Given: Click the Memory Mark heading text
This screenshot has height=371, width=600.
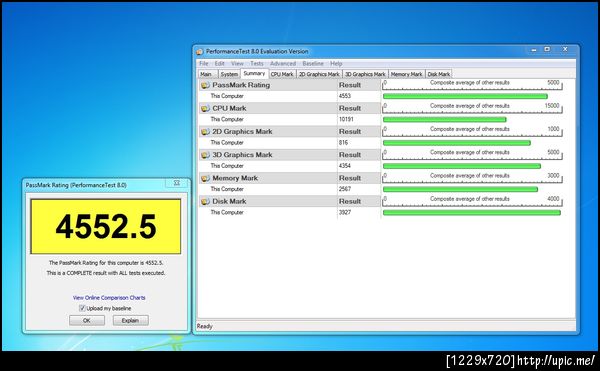Looking at the screenshot, I should tap(235, 178).
